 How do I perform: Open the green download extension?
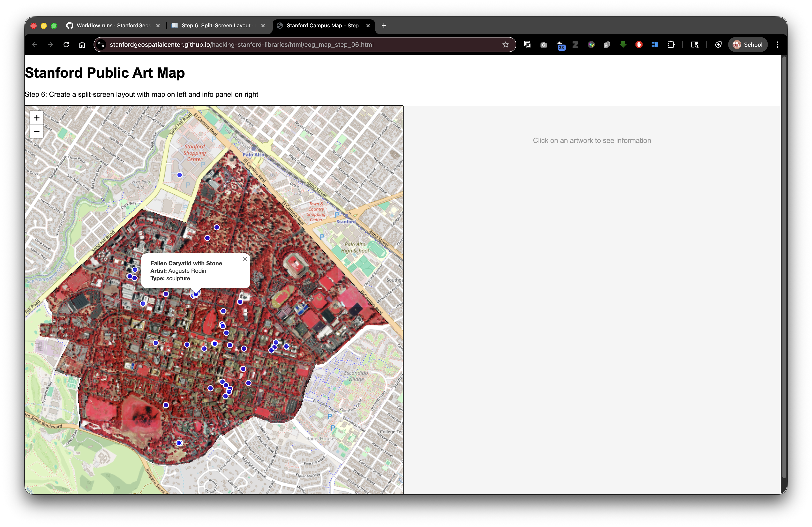pyautogui.click(x=623, y=44)
